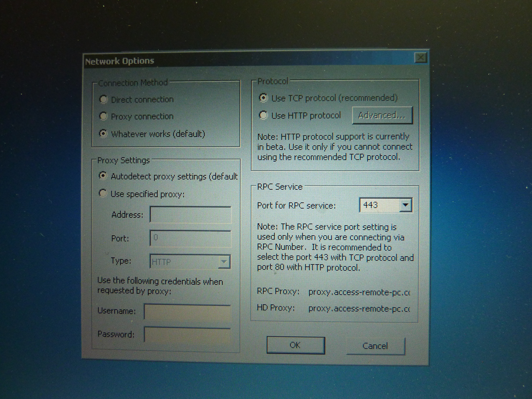Confirm settings with the OK button
This screenshot has width=532, height=399.
point(296,345)
